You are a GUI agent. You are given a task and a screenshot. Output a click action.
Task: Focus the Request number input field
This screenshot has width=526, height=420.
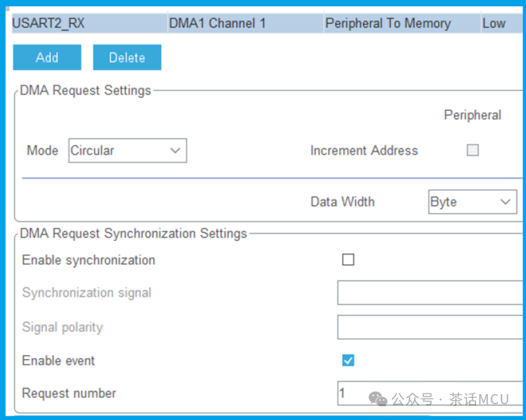click(431, 393)
